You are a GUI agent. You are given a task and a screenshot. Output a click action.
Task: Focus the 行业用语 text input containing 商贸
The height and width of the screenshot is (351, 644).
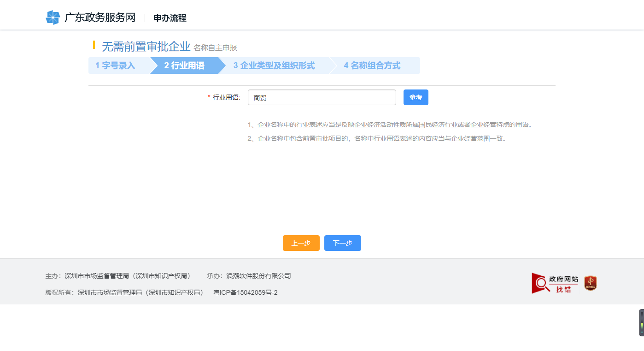(322, 97)
